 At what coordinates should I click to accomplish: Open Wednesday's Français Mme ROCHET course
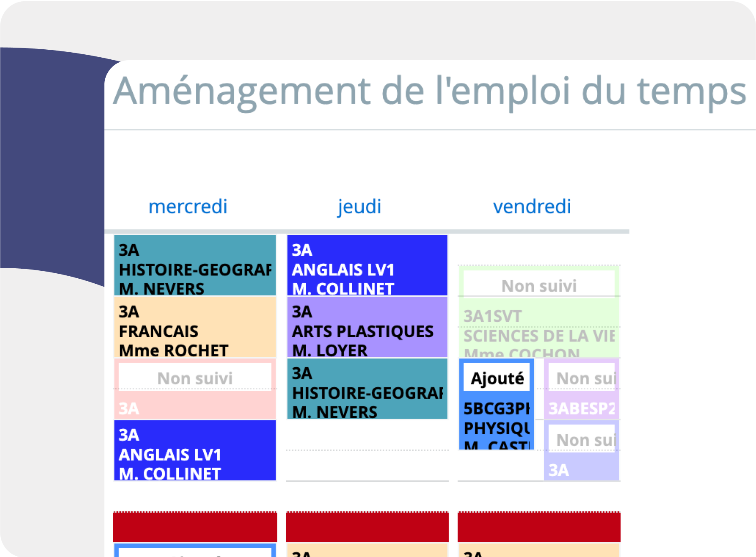coord(195,327)
